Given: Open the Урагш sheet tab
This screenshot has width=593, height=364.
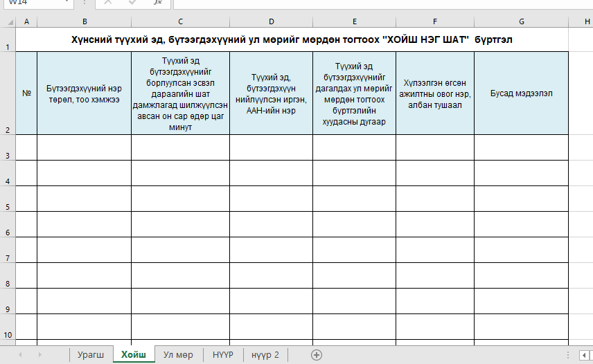Looking at the screenshot, I should pyautogui.click(x=91, y=355).
